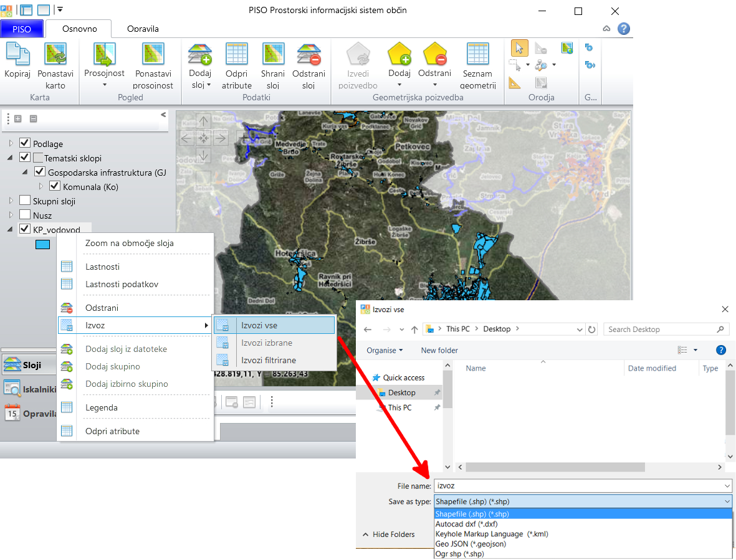Click the Ponastavi karto icon

click(55, 54)
